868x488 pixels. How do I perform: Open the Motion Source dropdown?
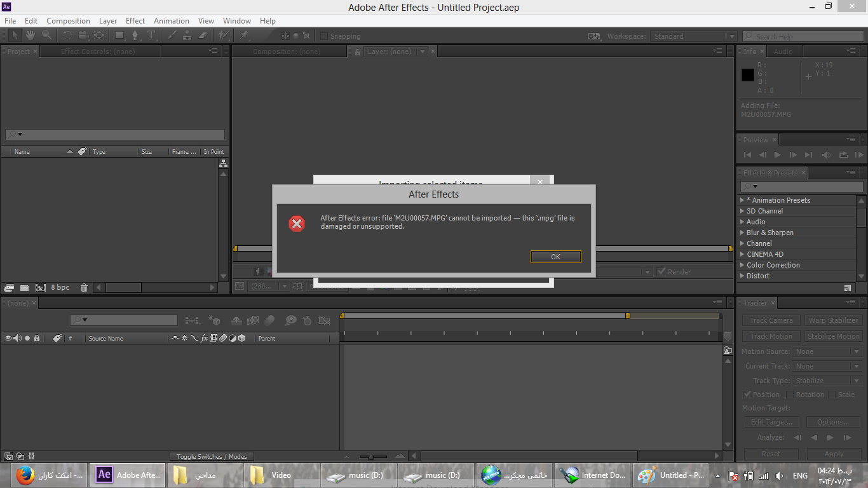pos(828,351)
